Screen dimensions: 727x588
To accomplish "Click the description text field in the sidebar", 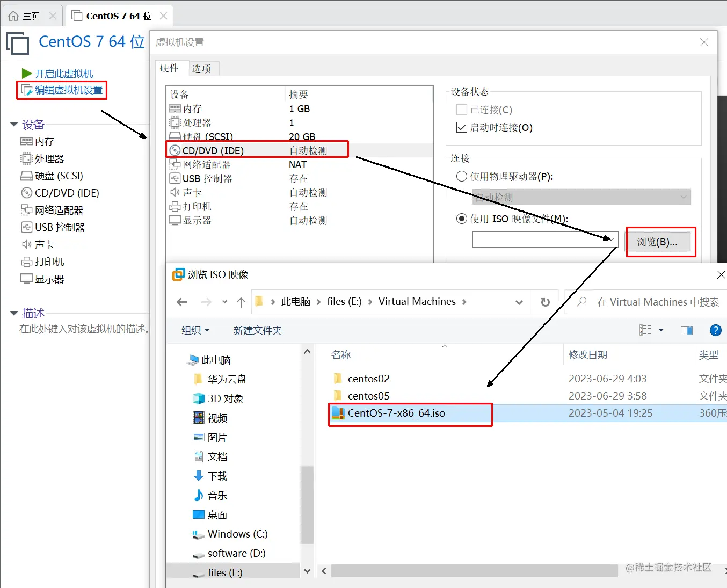I will pos(84,329).
